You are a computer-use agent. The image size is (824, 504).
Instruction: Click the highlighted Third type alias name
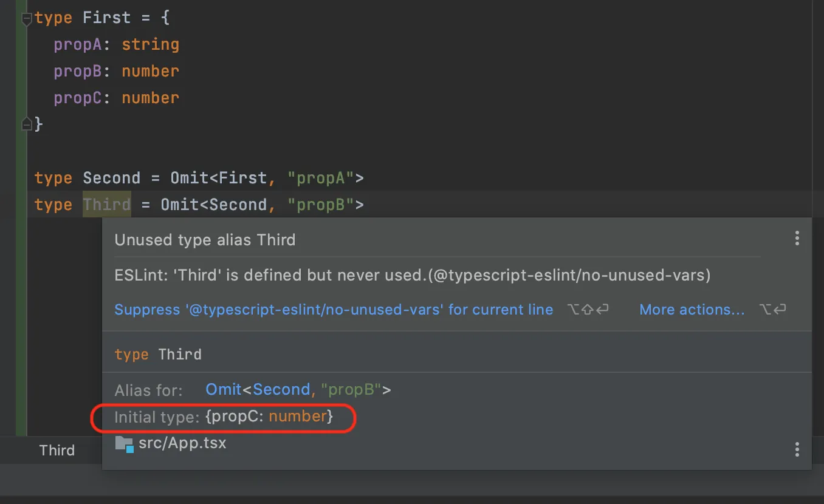(107, 205)
